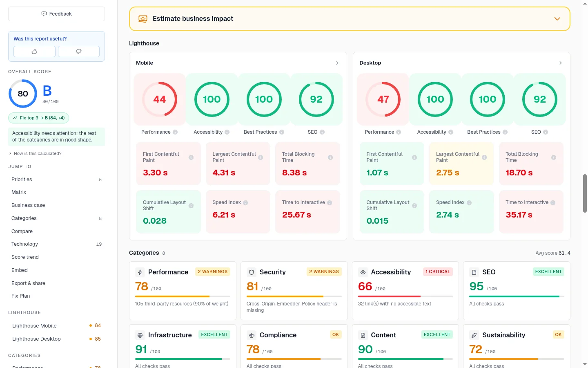Viewport: 588px width, 368px height.
Task: Click the 1 CRITICAL badge on Accessibility
Action: point(438,272)
